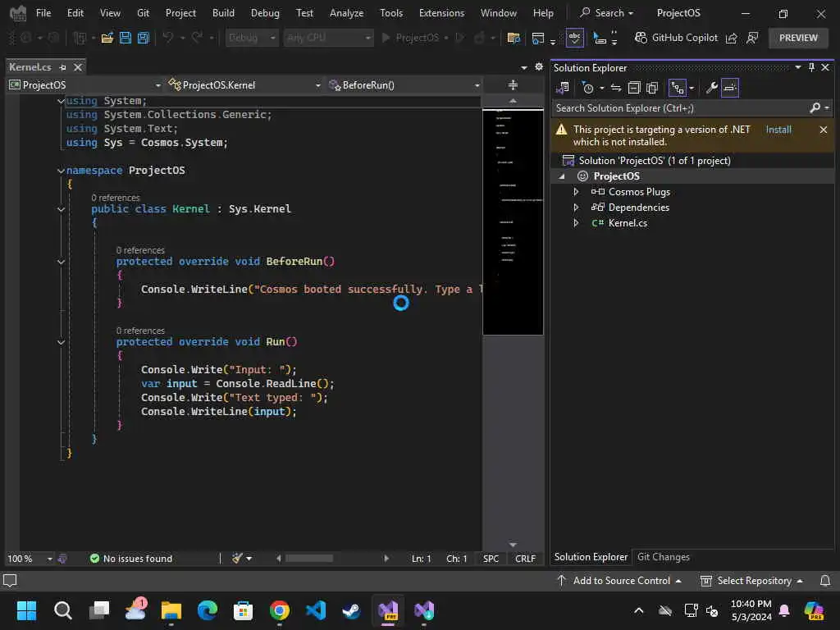Collapse the BeforeRun method code block

coord(61,262)
